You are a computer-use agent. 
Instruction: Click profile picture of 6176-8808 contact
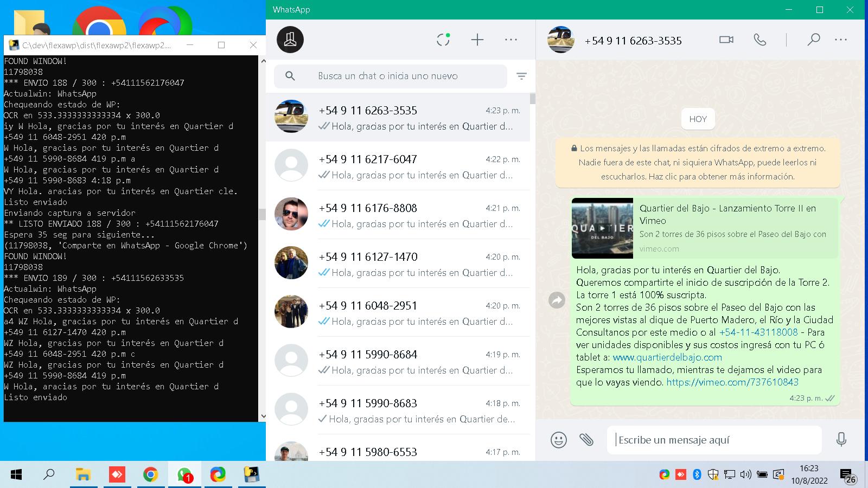tap(291, 214)
